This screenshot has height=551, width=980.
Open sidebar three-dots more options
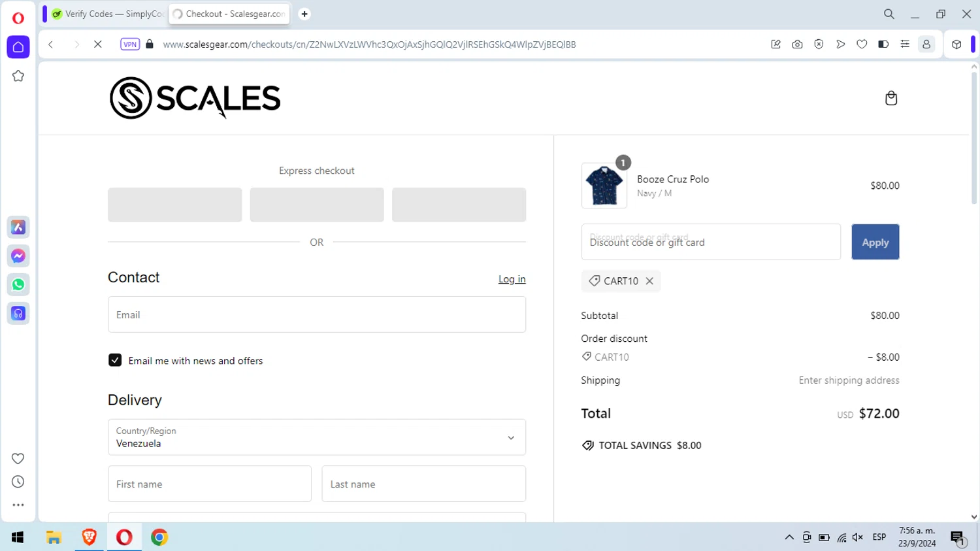(x=18, y=505)
